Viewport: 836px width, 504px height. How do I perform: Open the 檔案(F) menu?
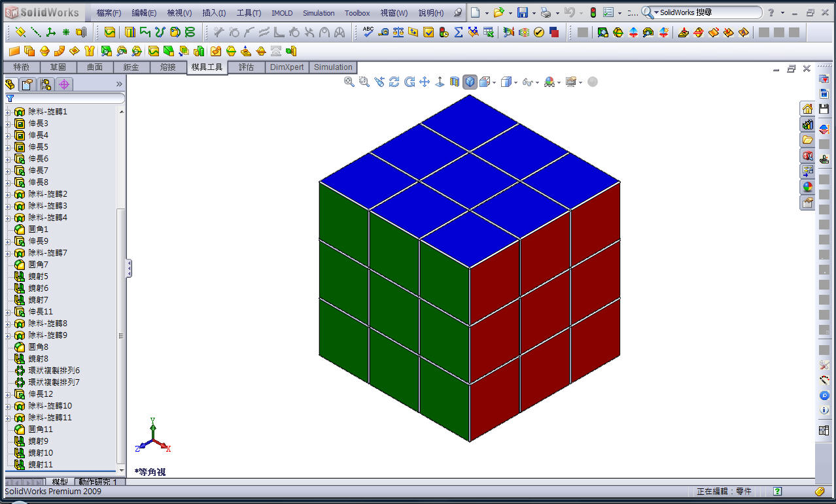[x=109, y=13]
